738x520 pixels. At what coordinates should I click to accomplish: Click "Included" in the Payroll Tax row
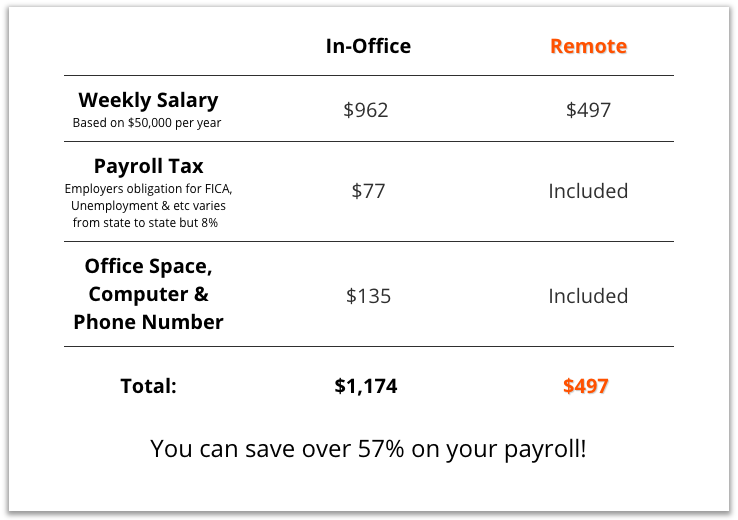coord(588,190)
